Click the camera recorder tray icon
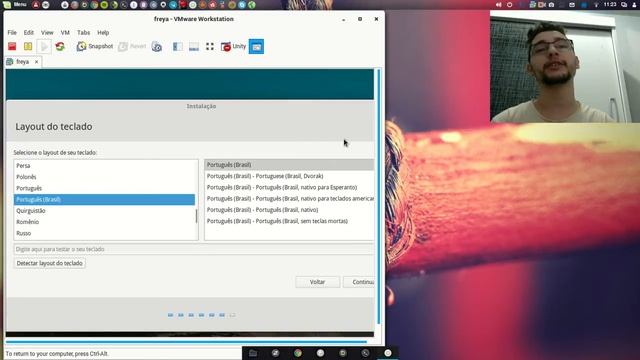 (542, 5)
